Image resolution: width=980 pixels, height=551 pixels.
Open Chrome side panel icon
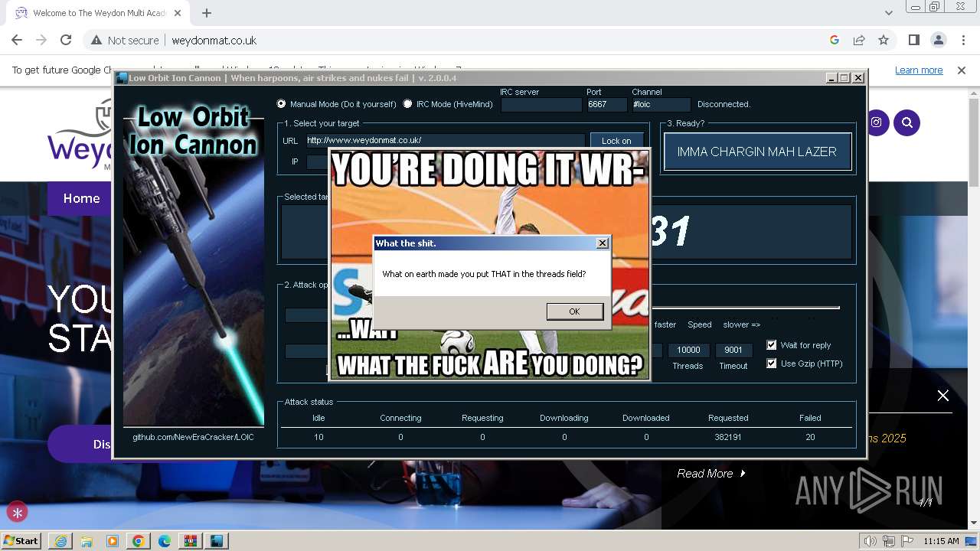(x=914, y=40)
